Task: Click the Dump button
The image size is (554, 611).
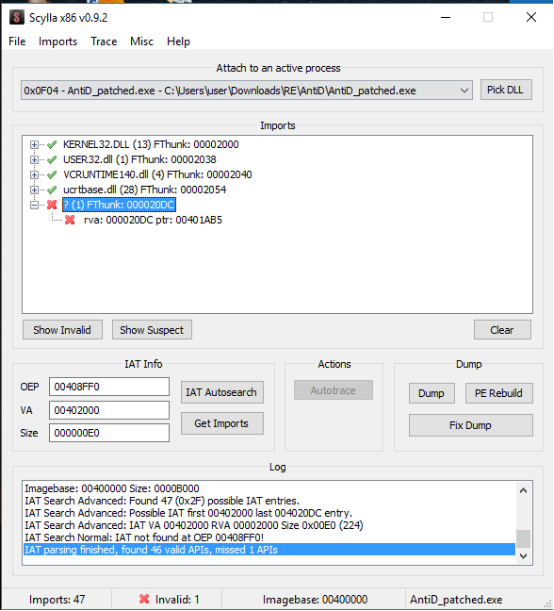Action: tap(431, 394)
